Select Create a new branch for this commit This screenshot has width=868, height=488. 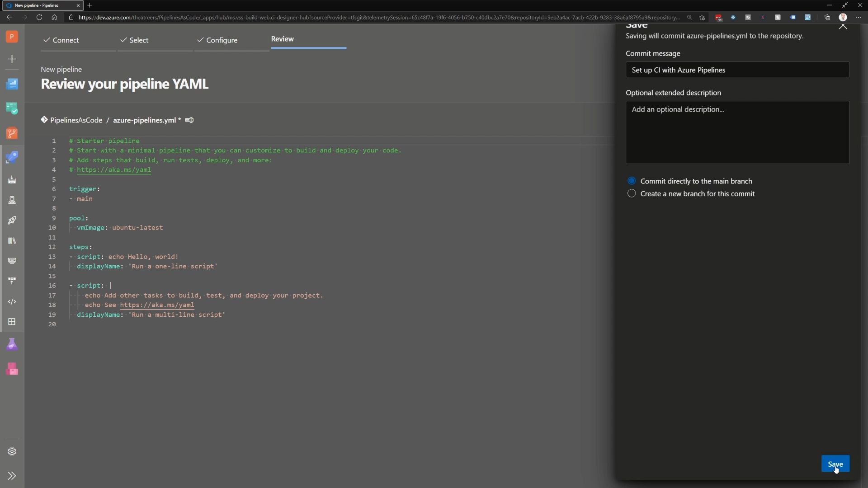[631, 194]
